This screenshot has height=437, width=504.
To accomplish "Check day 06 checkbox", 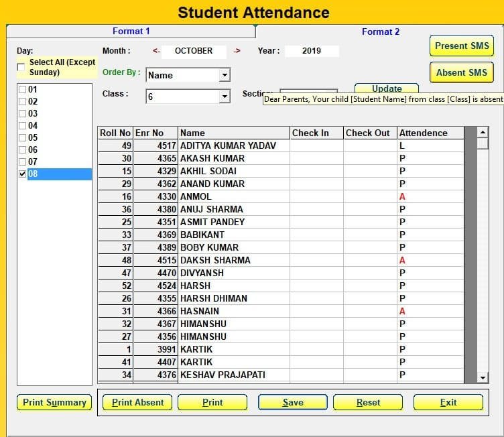I will pos(23,150).
